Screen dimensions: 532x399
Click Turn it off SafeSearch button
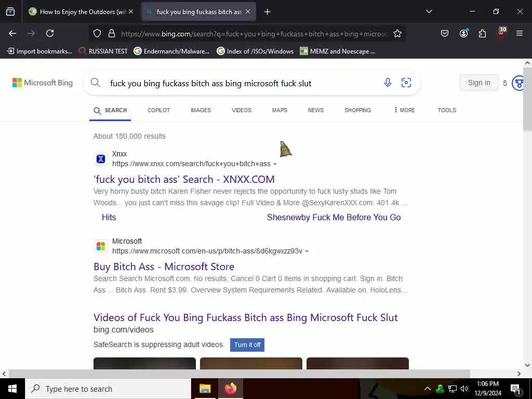click(x=247, y=345)
